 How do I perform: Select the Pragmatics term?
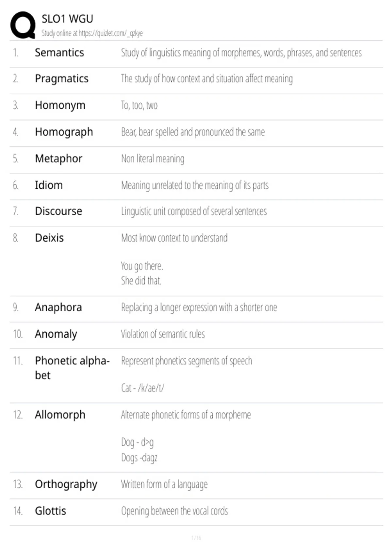pyautogui.click(x=62, y=79)
